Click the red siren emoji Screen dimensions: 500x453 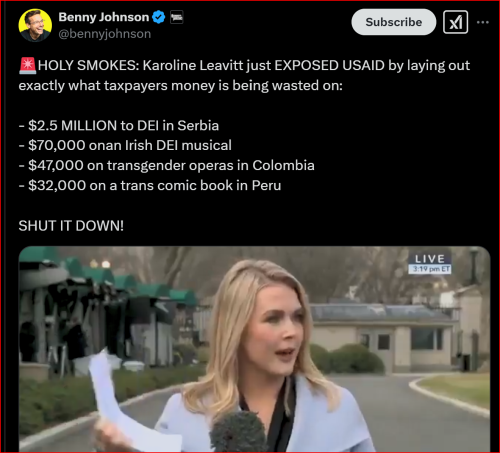pos(27,65)
